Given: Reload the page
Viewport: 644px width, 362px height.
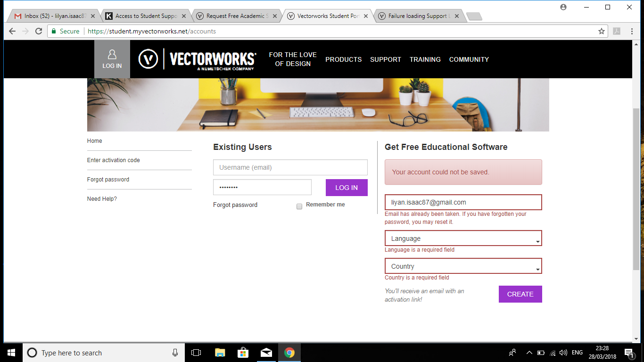Looking at the screenshot, I should pyautogui.click(x=39, y=31).
